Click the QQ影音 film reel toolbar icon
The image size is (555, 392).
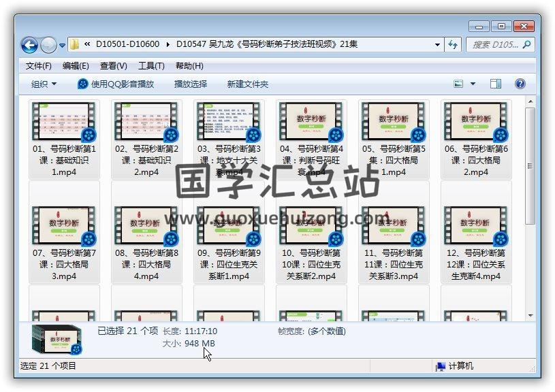(x=82, y=84)
